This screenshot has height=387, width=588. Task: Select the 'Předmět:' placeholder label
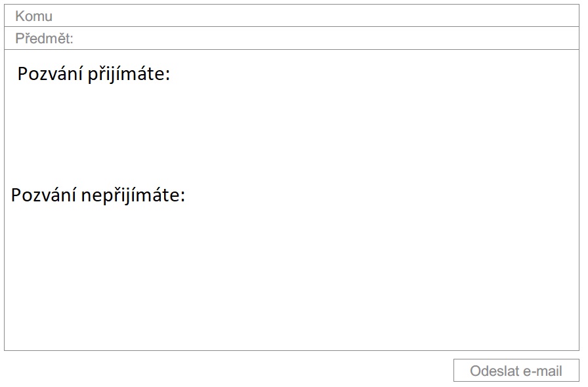coord(44,39)
